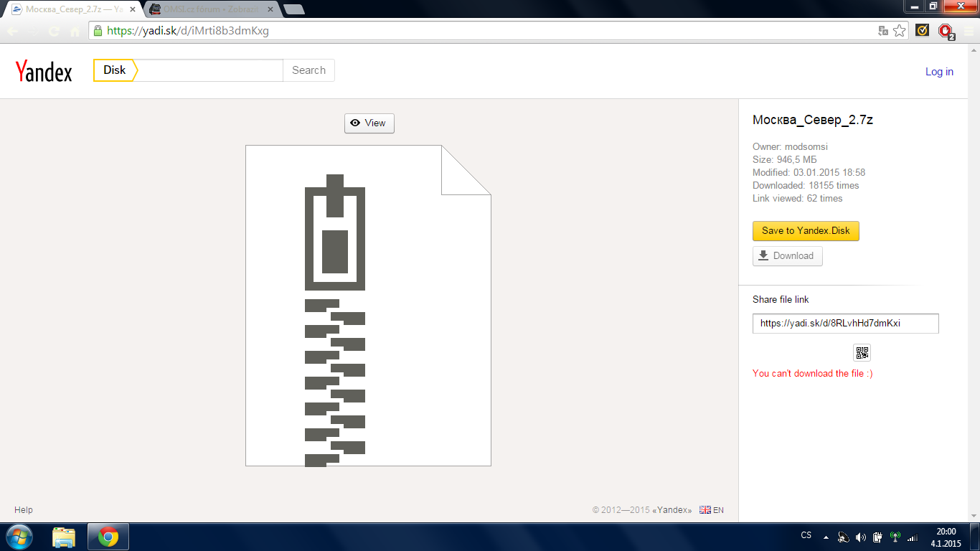Open a new browser tab

click(x=293, y=9)
